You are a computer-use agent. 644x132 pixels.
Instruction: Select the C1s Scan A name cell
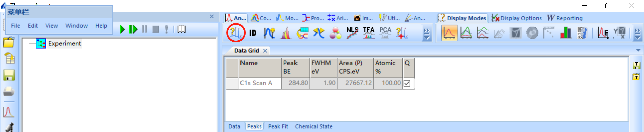(260, 83)
